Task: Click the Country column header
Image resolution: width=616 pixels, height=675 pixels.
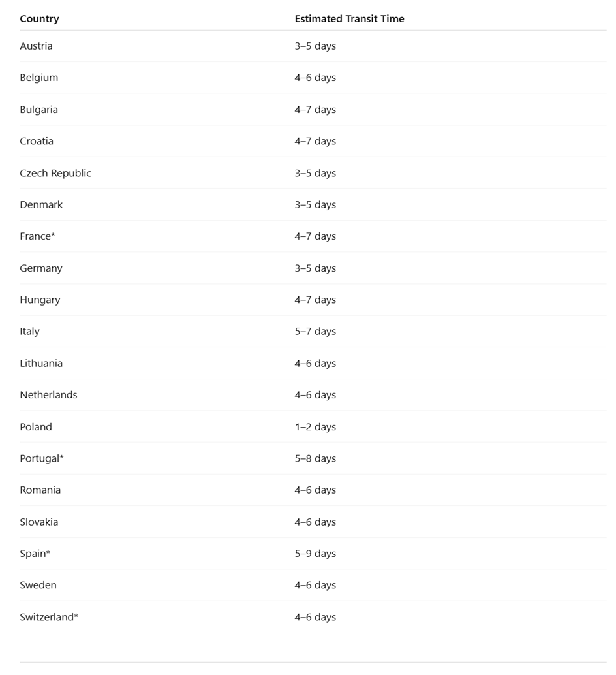Action: [x=39, y=18]
